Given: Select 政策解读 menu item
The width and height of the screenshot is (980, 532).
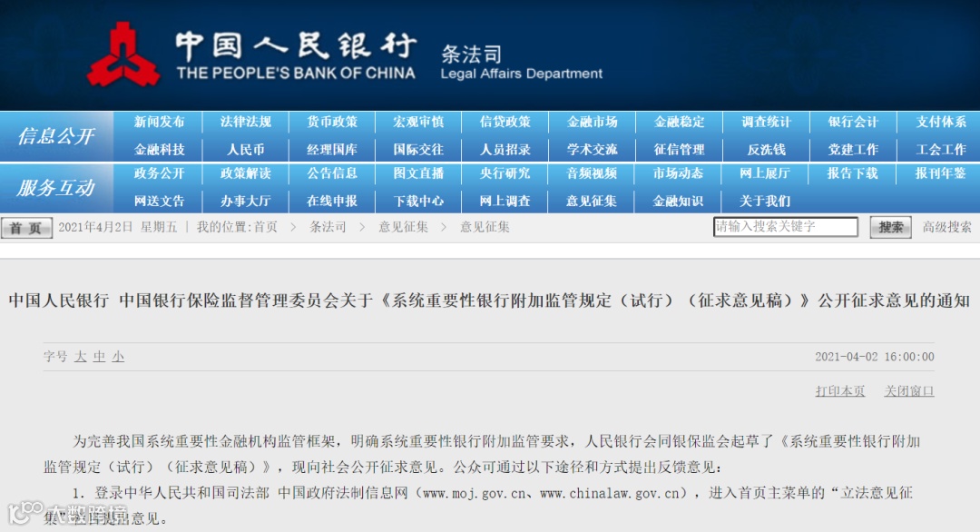Looking at the screenshot, I should tap(246, 173).
